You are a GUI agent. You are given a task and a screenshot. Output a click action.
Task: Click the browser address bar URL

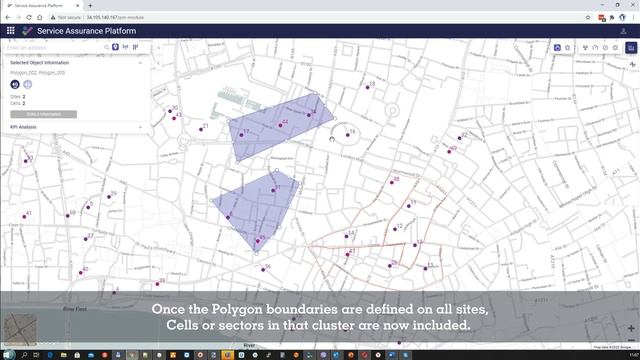pos(115,18)
